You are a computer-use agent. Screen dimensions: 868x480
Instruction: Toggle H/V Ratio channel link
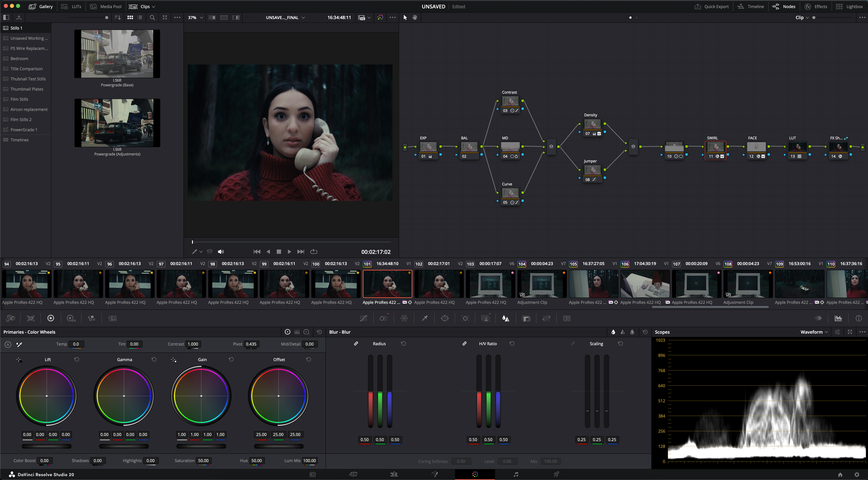click(x=464, y=344)
